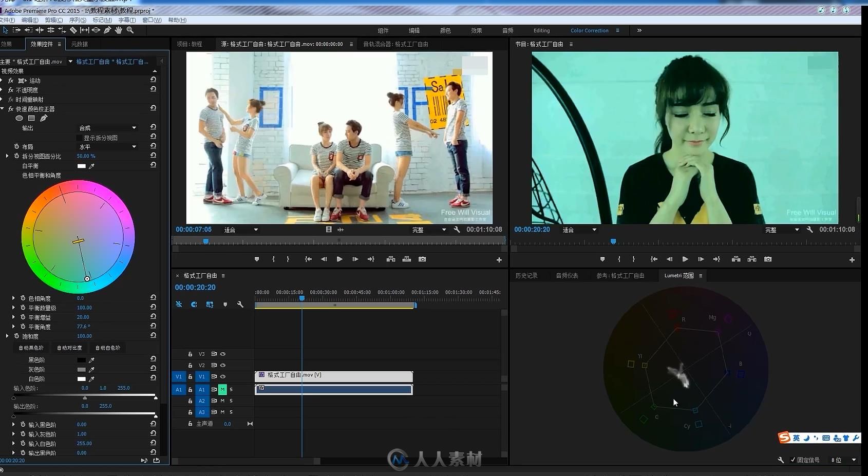
Task: Click the white balance eyedropper
Action: [x=92, y=166]
